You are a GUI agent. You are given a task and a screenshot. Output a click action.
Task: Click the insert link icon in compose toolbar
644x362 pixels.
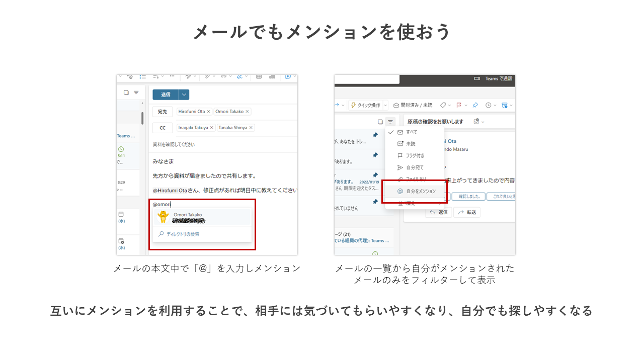[x=224, y=76]
